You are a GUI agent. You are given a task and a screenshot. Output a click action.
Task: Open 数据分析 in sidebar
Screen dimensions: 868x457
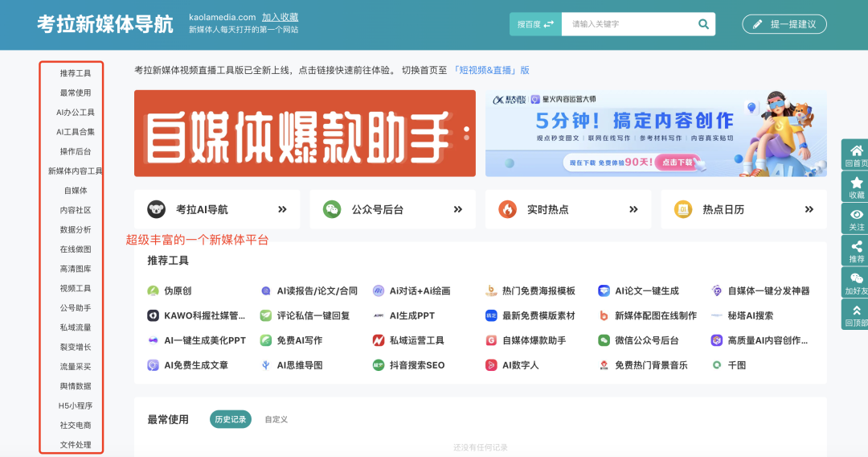click(x=76, y=229)
